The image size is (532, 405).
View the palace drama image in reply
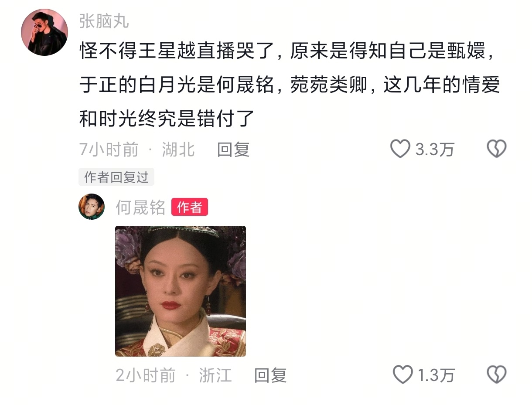(181, 291)
